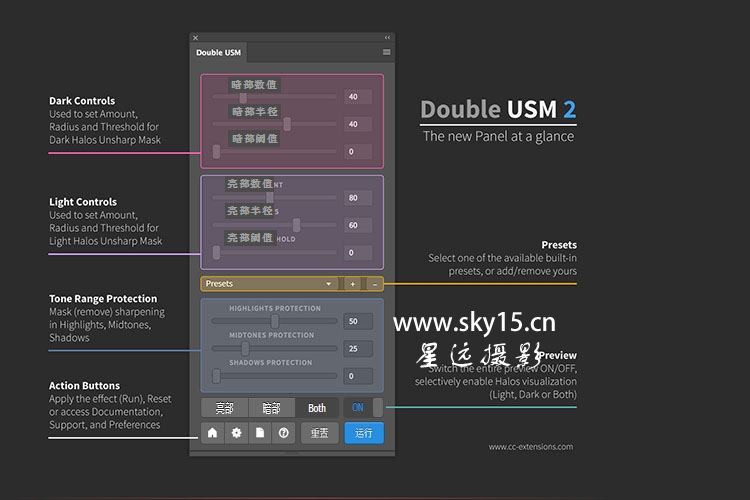Image resolution: width=750 pixels, height=500 pixels.
Task: Select the 亮部 light halos preview
Action: click(x=224, y=408)
